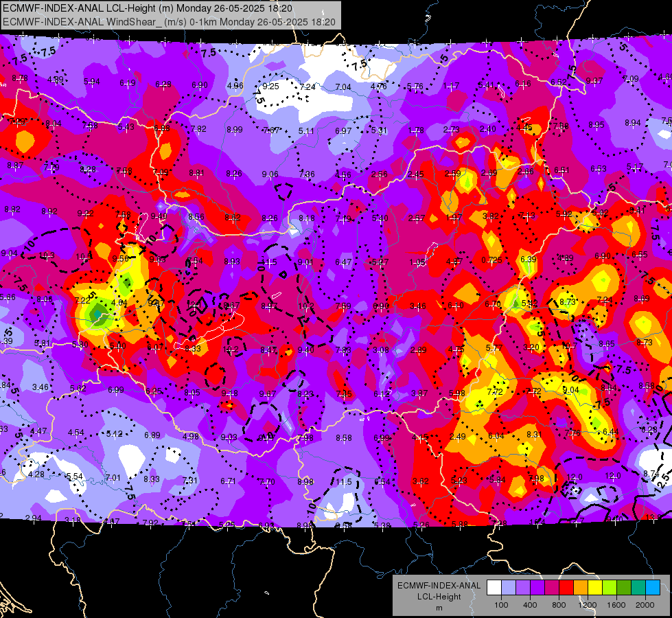
Task: Click the wind shear value 2.94
Action: [34, 518]
